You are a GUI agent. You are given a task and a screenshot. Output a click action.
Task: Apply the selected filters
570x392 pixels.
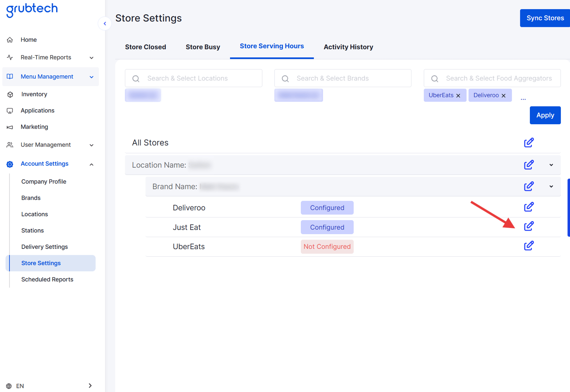click(x=545, y=115)
